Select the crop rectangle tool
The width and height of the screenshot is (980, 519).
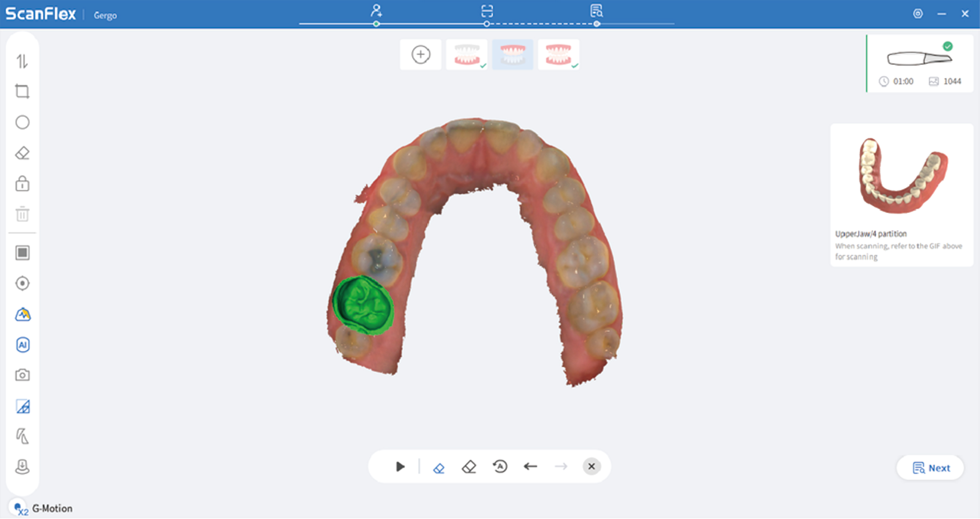(x=22, y=92)
